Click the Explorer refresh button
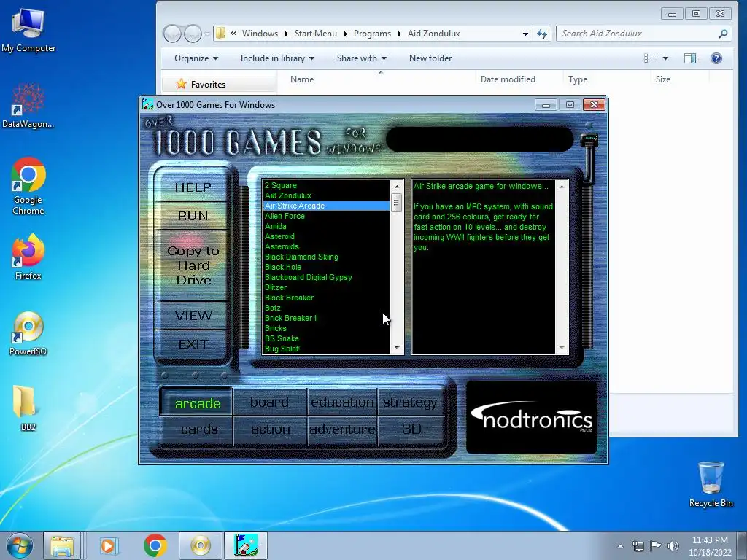This screenshot has height=560, width=747. (542, 34)
